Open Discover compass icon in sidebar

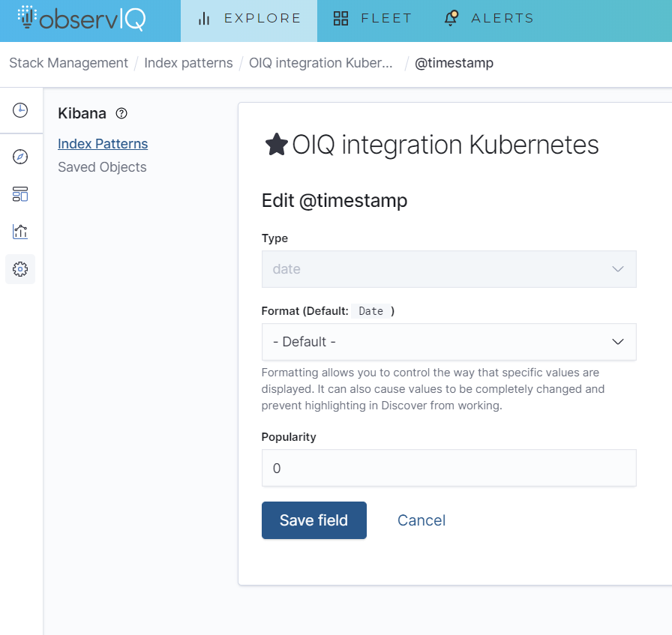[x=20, y=157]
